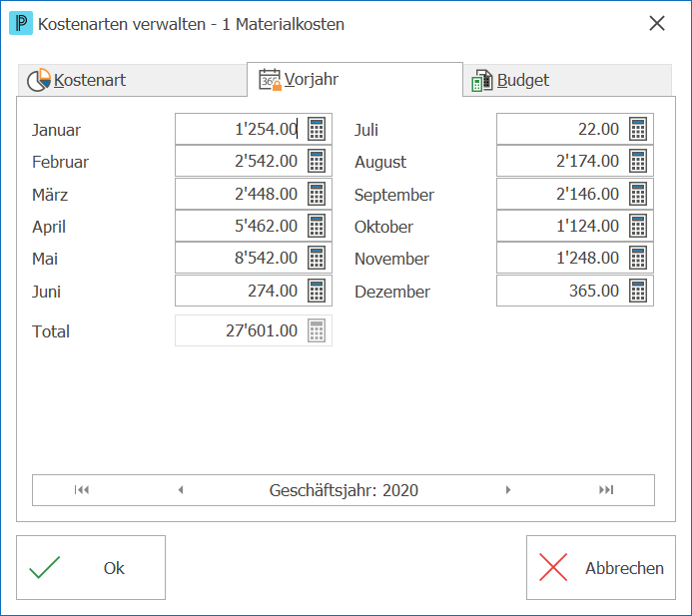Image resolution: width=692 pixels, height=616 pixels.
Task: Open calculator for the März field
Action: [x=317, y=194]
